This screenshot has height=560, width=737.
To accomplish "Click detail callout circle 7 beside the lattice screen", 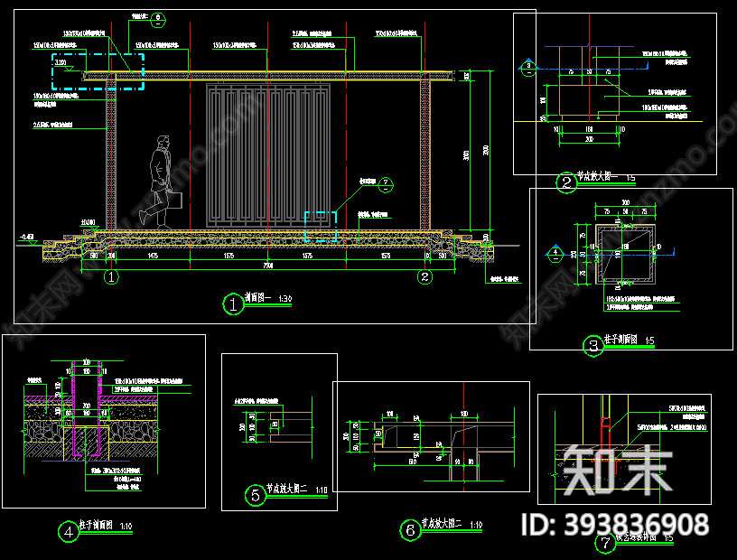I will tap(386, 185).
